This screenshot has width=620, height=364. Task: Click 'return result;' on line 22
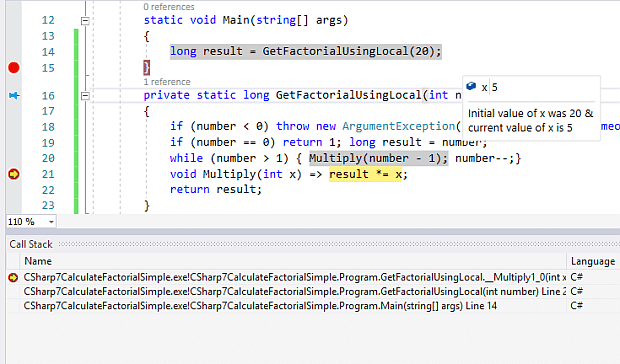tap(215, 190)
